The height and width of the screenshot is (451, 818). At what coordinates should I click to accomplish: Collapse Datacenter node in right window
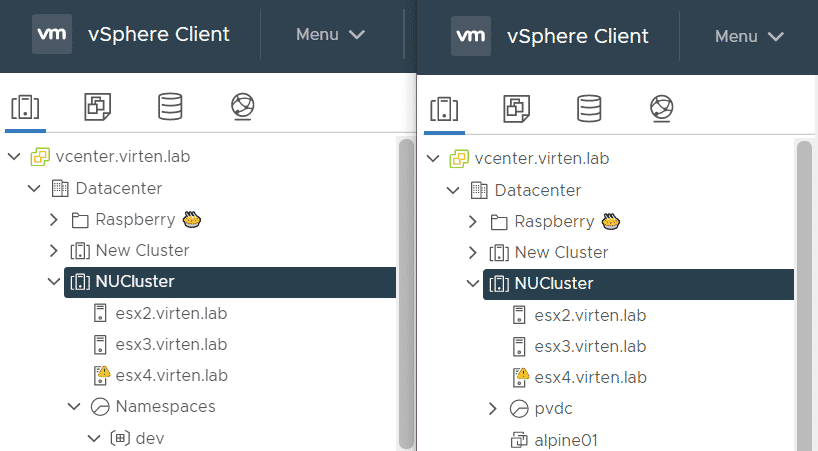pos(453,190)
